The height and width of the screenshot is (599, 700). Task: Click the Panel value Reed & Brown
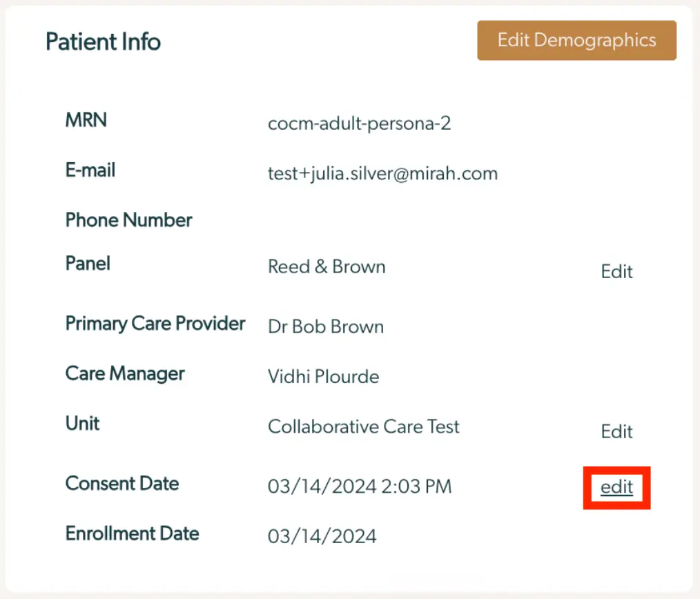pos(326,266)
